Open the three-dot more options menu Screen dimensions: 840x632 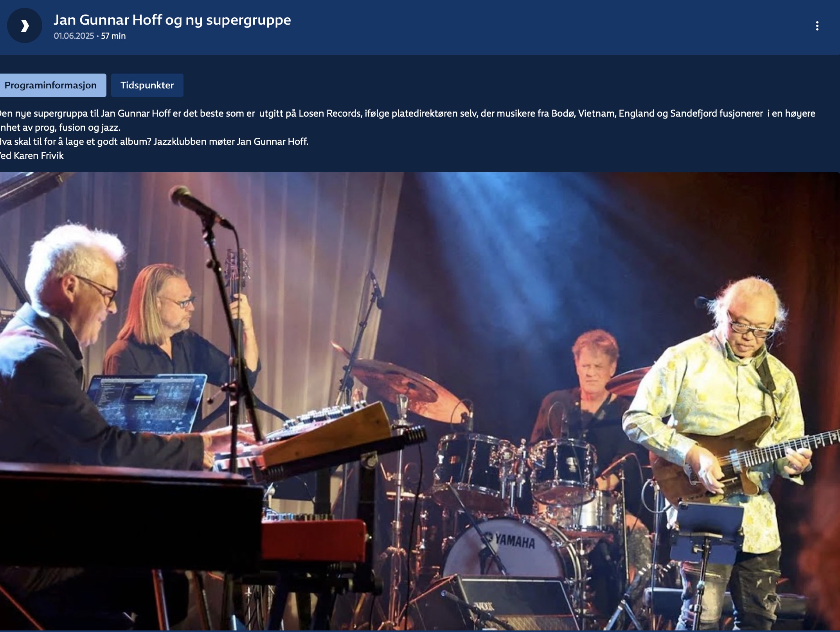click(x=817, y=26)
